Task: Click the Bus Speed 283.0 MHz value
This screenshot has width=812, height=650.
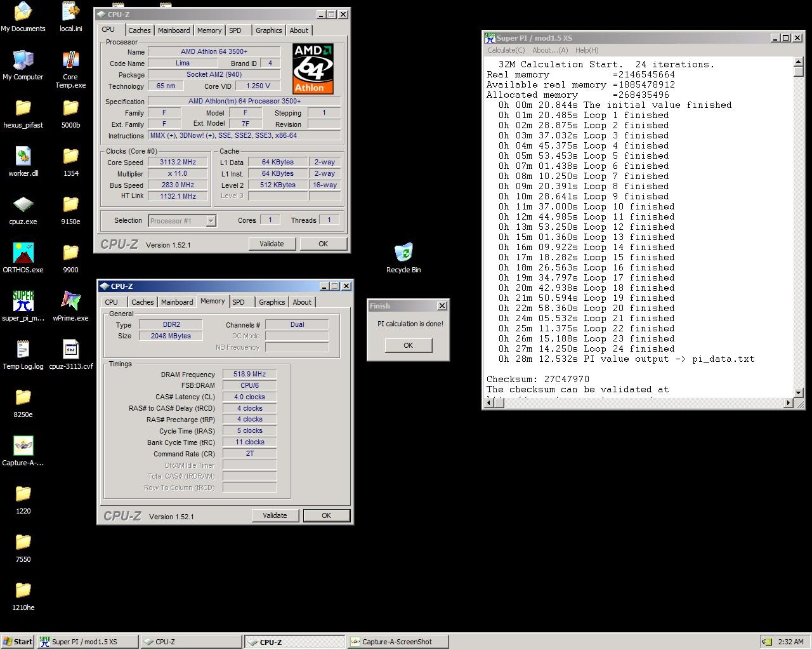Action: (x=178, y=185)
